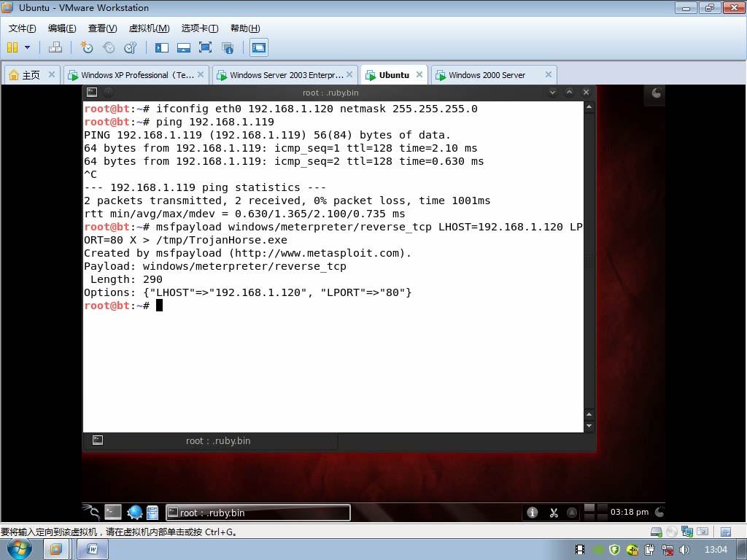
Task: Click the 03:18 pm panel clock
Action: (x=630, y=513)
